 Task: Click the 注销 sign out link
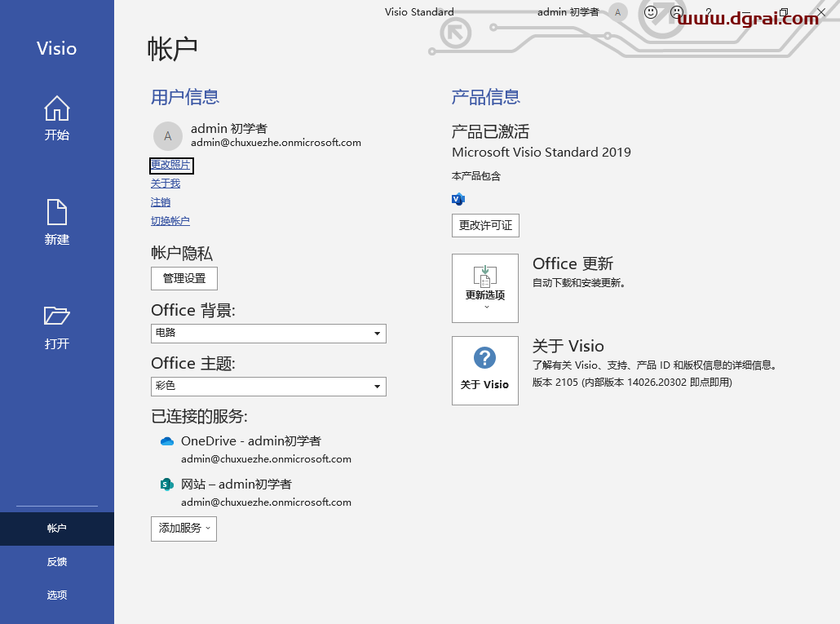(160, 202)
